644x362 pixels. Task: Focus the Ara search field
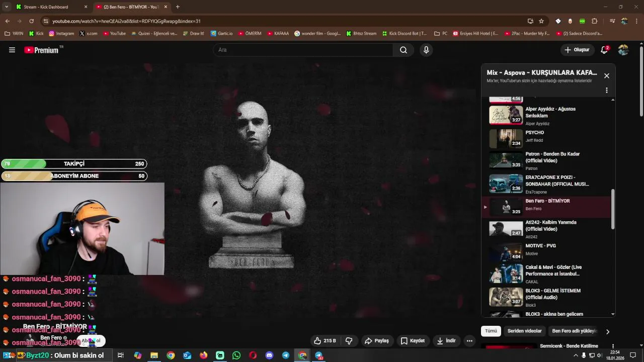[303, 50]
